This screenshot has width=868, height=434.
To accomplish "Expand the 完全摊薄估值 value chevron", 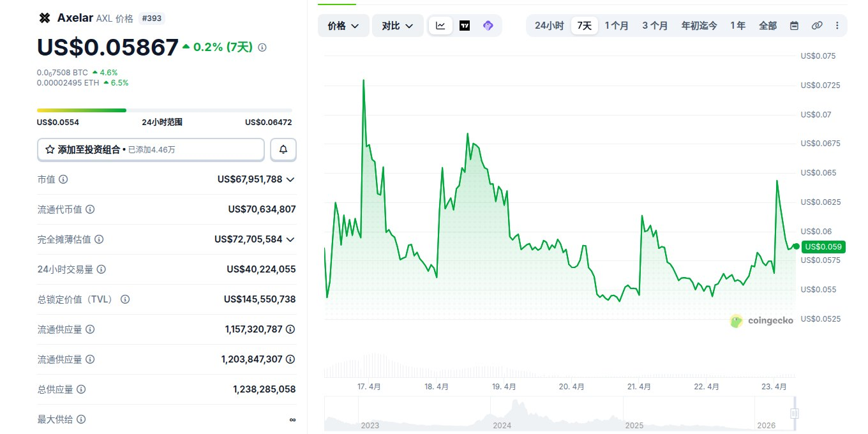I will coord(290,239).
